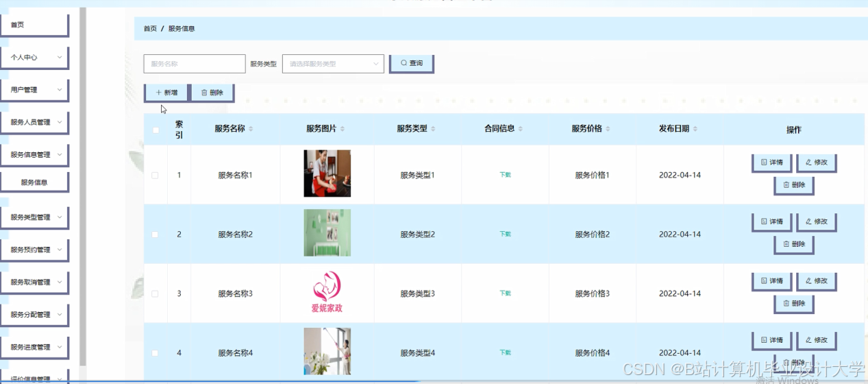Click 修改 for 服务名称2 row

pyautogui.click(x=817, y=222)
